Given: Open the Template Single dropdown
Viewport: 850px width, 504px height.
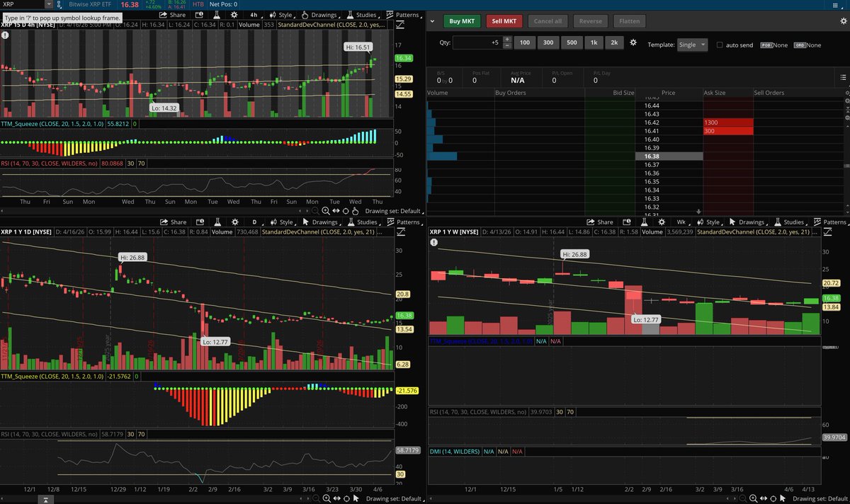Looking at the screenshot, I should point(692,45).
